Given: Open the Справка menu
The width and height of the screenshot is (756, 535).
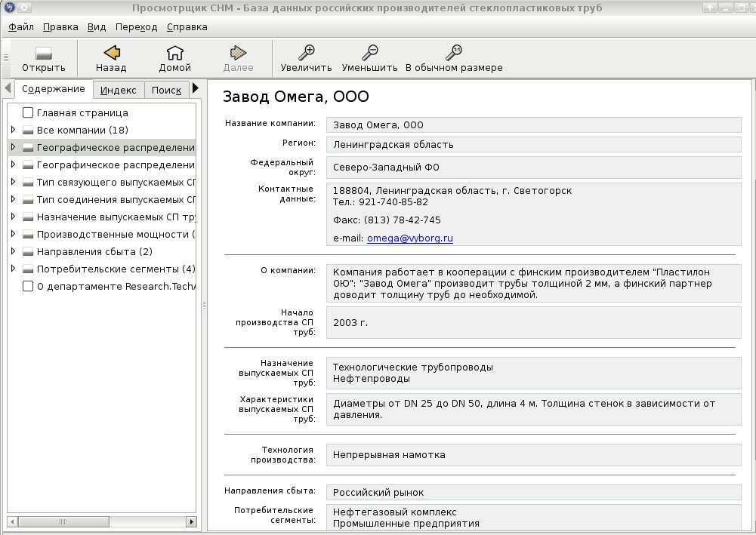Looking at the screenshot, I should tap(187, 27).
